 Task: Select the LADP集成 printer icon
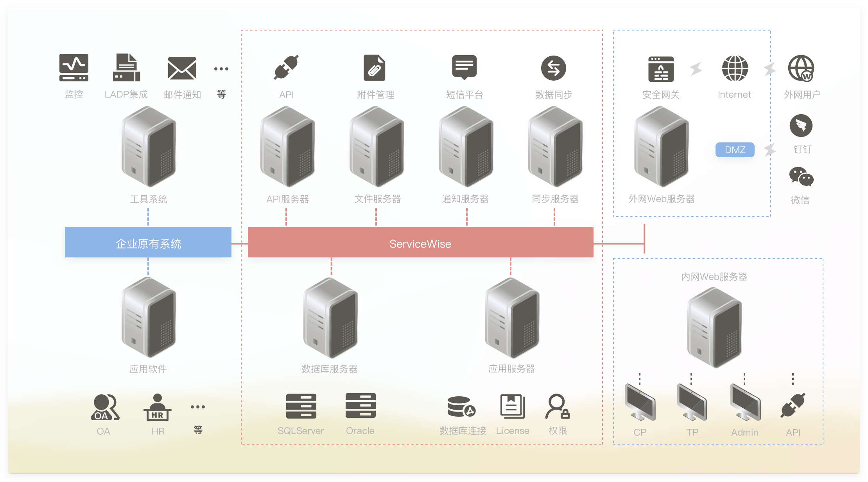click(x=126, y=68)
